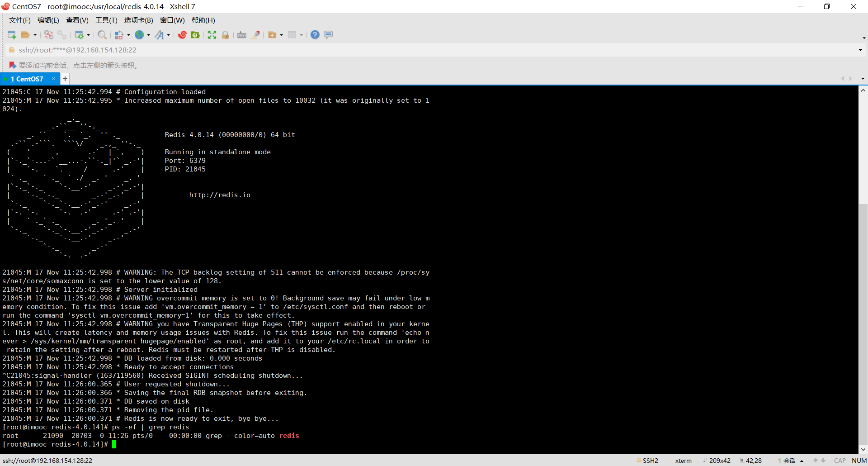Close the CentOS7 tab with its X
Screen dimensions: 868x466
53,78
